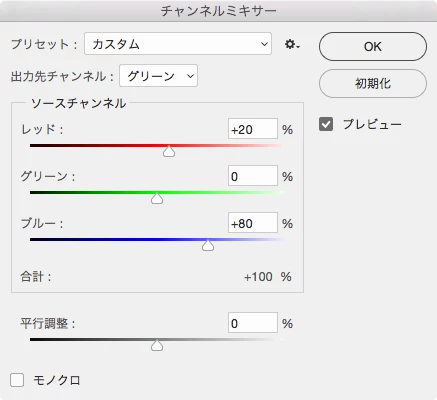Click the red gradient slider track
The height and width of the screenshot is (400, 437).
[x=157, y=146]
